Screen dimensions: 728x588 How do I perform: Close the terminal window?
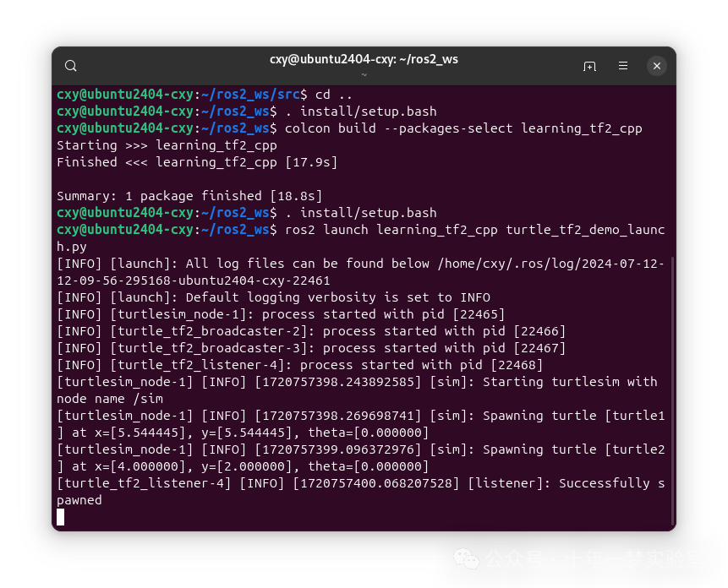click(x=656, y=66)
